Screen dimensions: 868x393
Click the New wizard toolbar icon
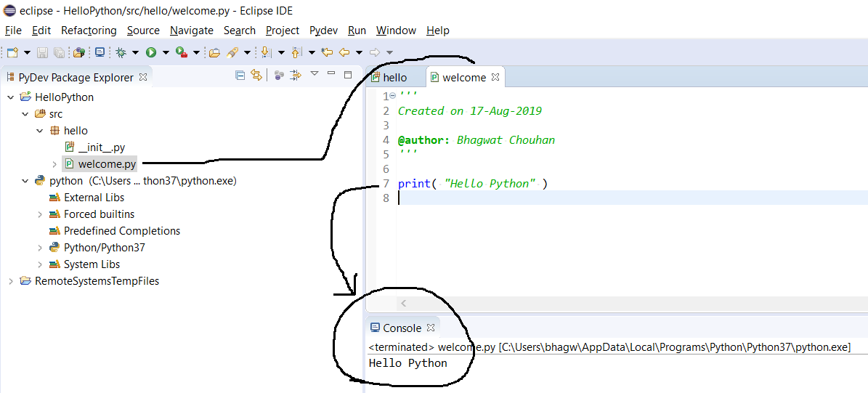click(12, 52)
